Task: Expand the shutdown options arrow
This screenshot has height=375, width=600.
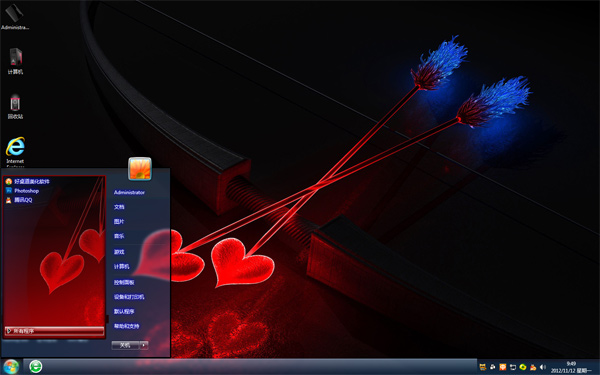Action: 144,345
